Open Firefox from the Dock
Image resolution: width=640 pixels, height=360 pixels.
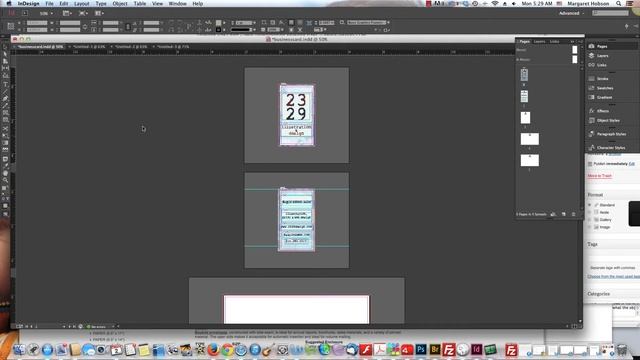pyautogui.click(x=213, y=350)
